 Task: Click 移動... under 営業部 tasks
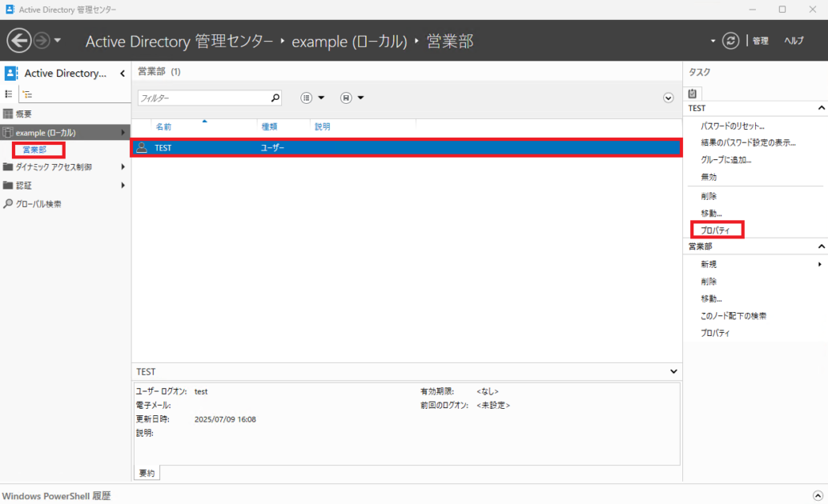coord(711,298)
